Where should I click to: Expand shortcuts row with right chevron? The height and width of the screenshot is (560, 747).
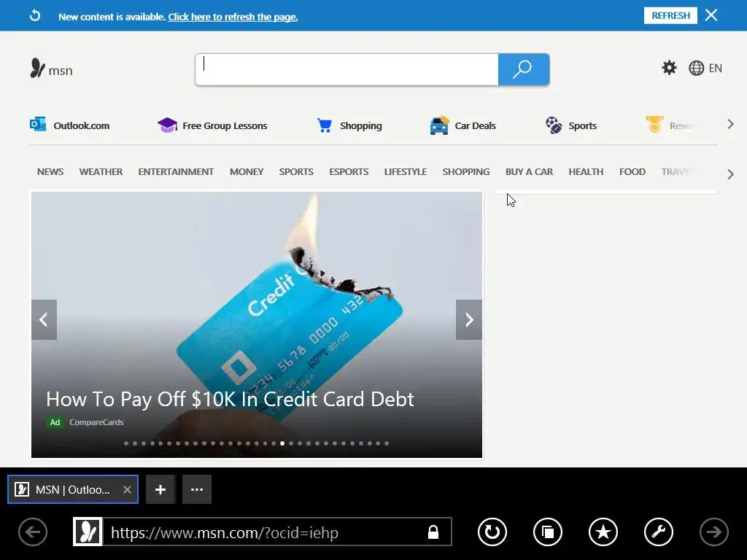tap(730, 124)
